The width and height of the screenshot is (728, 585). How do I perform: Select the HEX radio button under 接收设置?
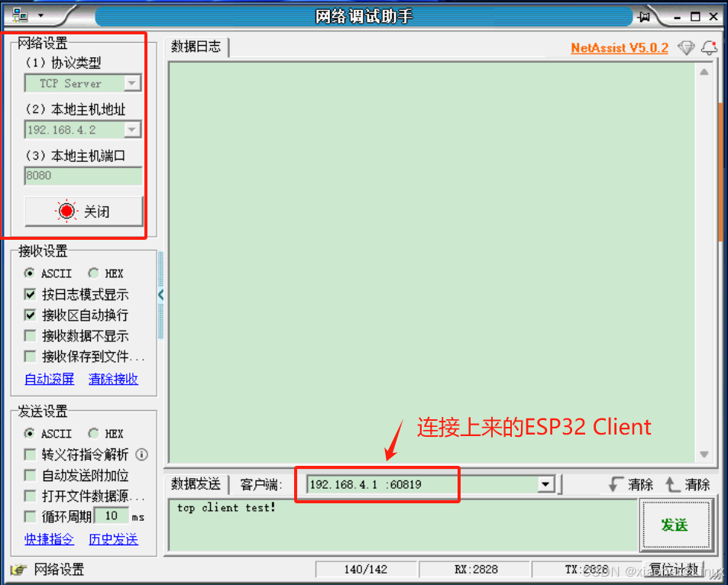[x=93, y=273]
